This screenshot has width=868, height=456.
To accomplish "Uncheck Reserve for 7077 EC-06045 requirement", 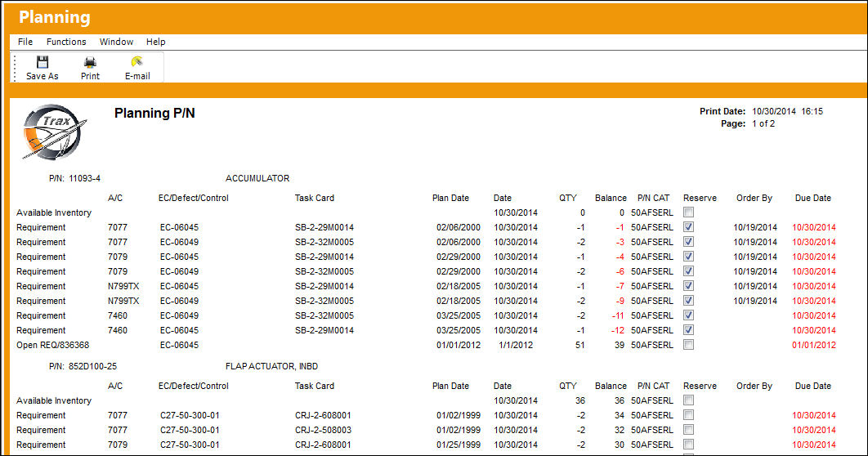I will pos(689,227).
